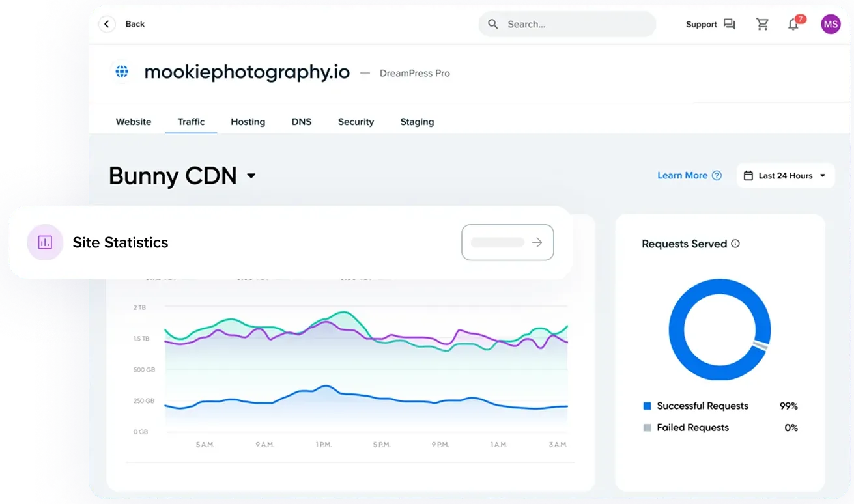
Task: Focus the Search input field
Action: click(567, 24)
